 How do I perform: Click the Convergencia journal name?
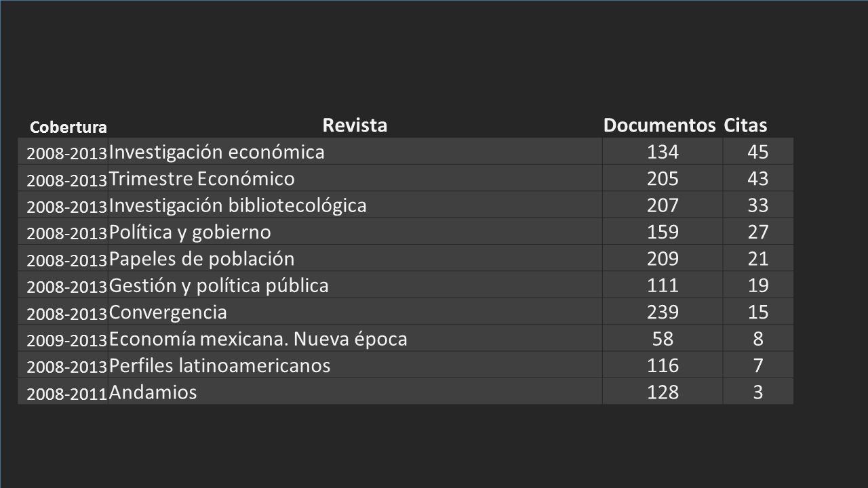(x=167, y=312)
